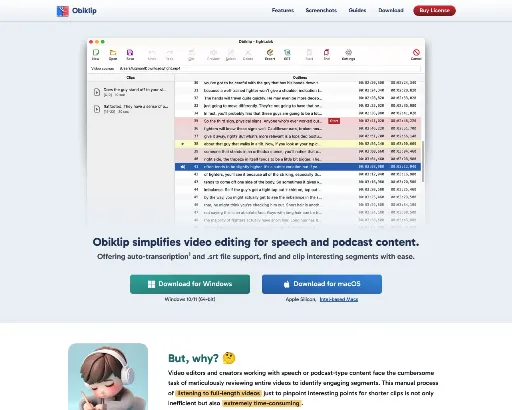Viewport: 512px width, 410px height.
Task: Click the 'But, why?' heading
Action: [x=193, y=358]
